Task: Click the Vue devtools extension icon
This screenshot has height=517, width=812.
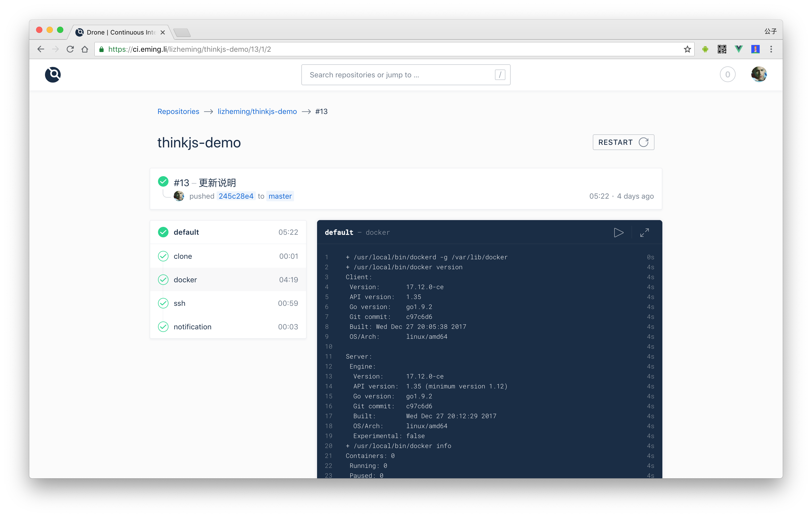Action: (x=738, y=50)
